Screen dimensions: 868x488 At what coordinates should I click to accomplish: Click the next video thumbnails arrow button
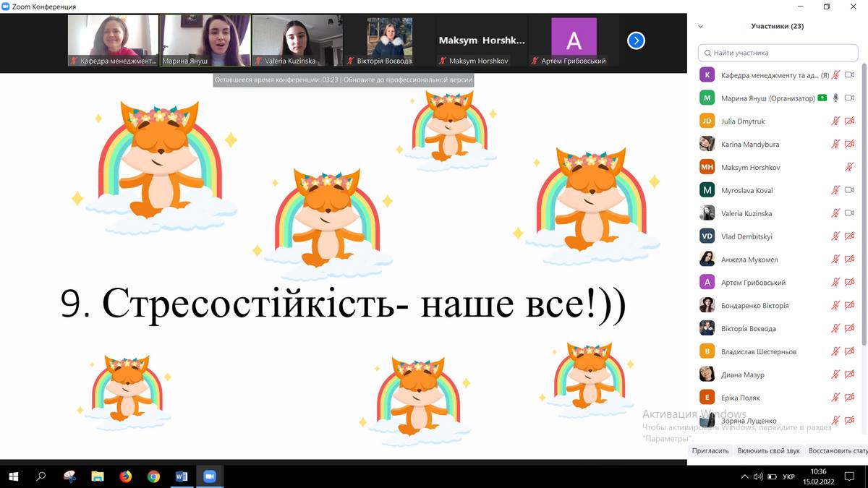[x=635, y=40]
